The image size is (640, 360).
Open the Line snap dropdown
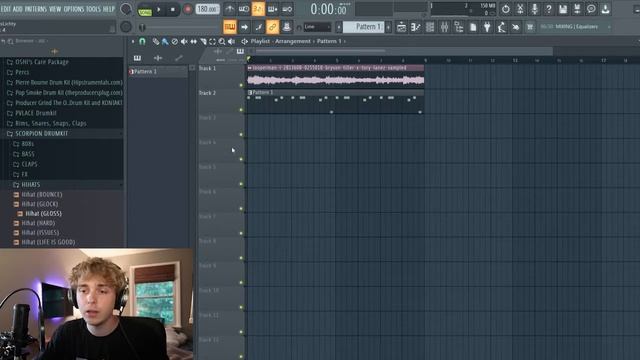317,27
